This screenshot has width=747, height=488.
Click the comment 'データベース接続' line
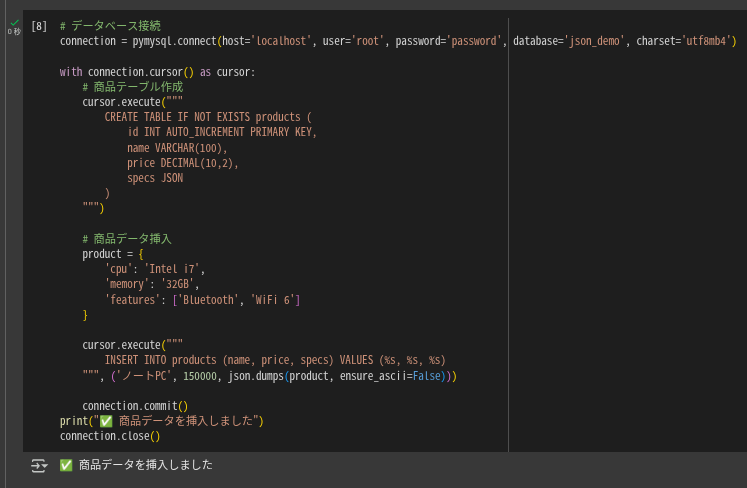(x=110, y=26)
